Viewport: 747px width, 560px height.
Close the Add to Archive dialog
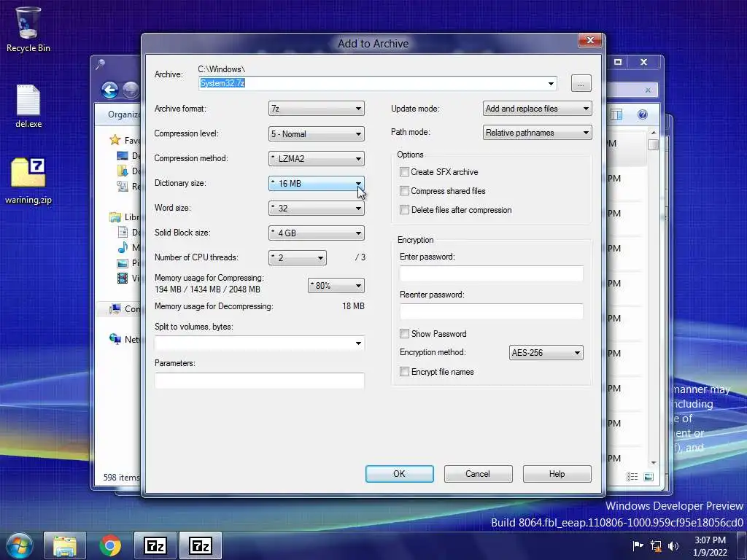coord(590,41)
